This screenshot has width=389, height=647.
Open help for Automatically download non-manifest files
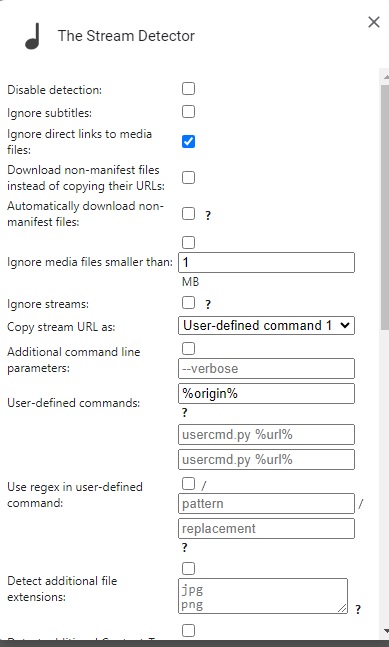(x=208, y=215)
